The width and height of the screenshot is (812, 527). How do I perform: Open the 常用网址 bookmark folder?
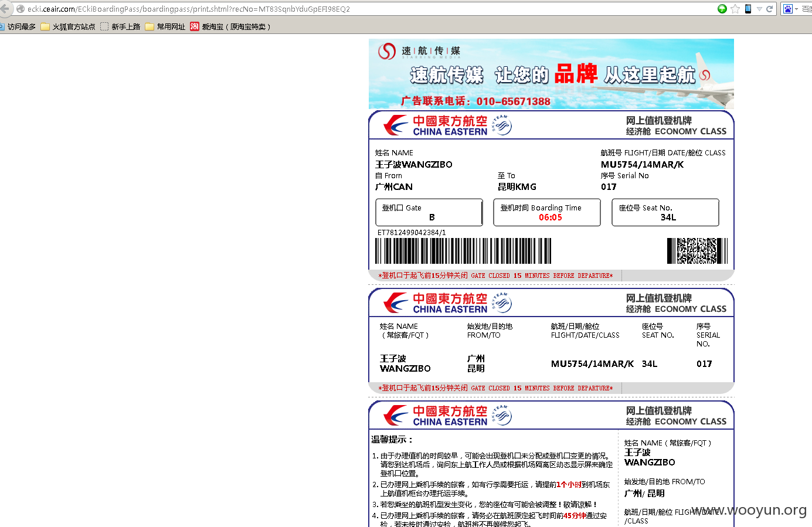165,26
